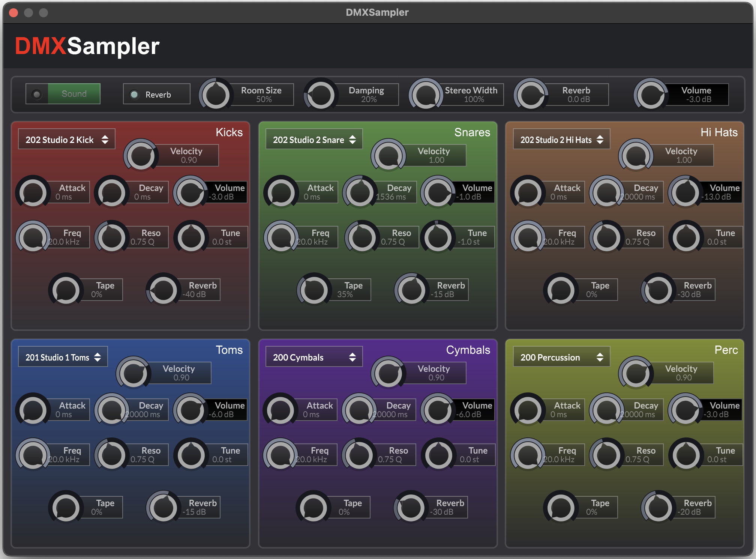
Task: Click the Cymbals Reso knob
Action: [359, 455]
